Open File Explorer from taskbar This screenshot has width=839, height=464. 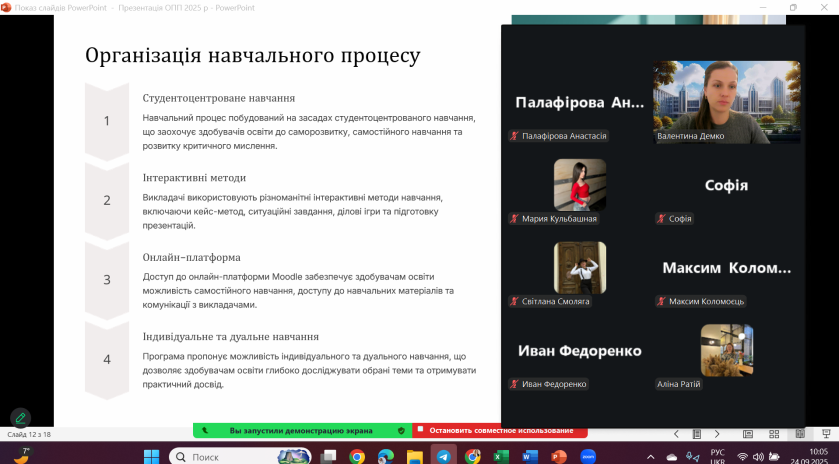[415, 457]
